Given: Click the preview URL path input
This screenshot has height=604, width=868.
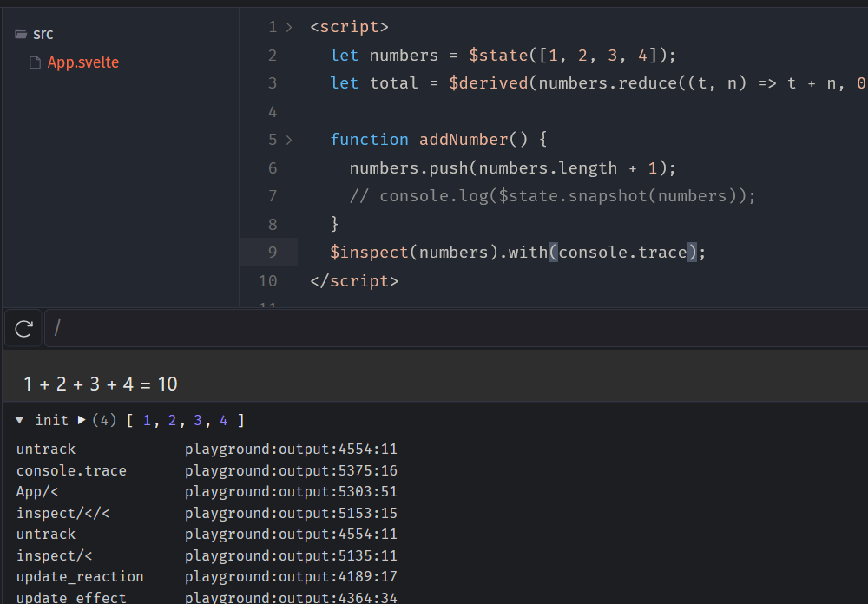Looking at the screenshot, I should pos(434,328).
